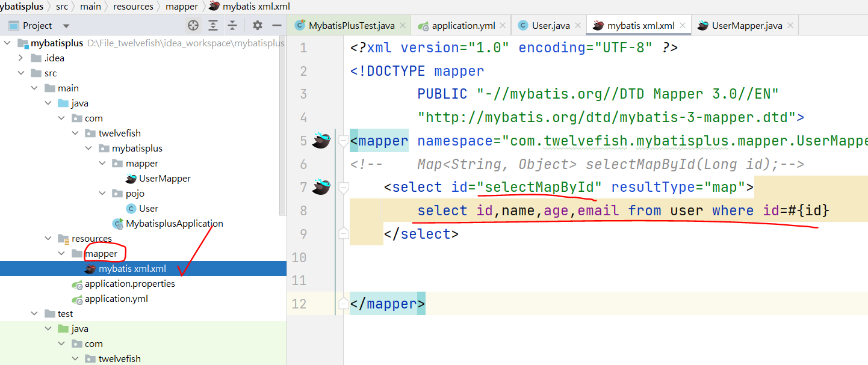
Task: Click fold marker at closing select on line 9
Action: click(343, 233)
